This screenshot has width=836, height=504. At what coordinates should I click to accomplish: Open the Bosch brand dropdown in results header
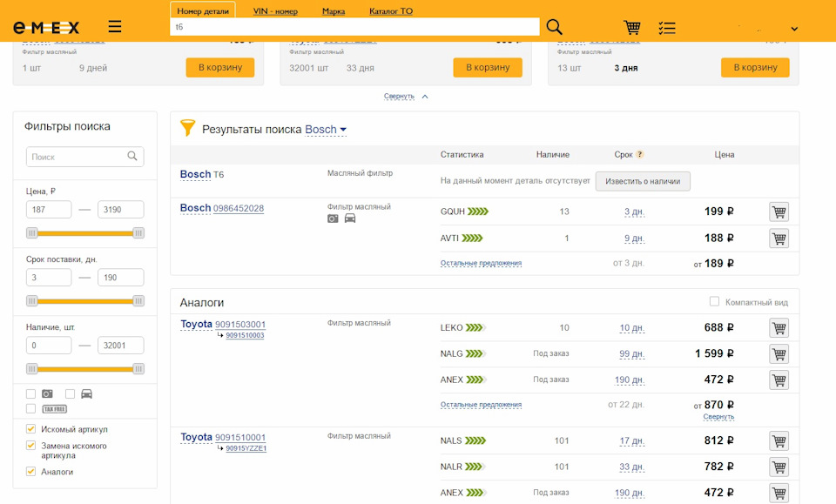pos(326,130)
